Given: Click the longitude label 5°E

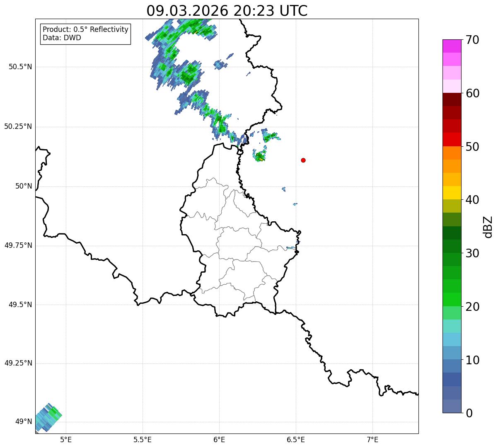Looking at the screenshot, I should (66, 440).
